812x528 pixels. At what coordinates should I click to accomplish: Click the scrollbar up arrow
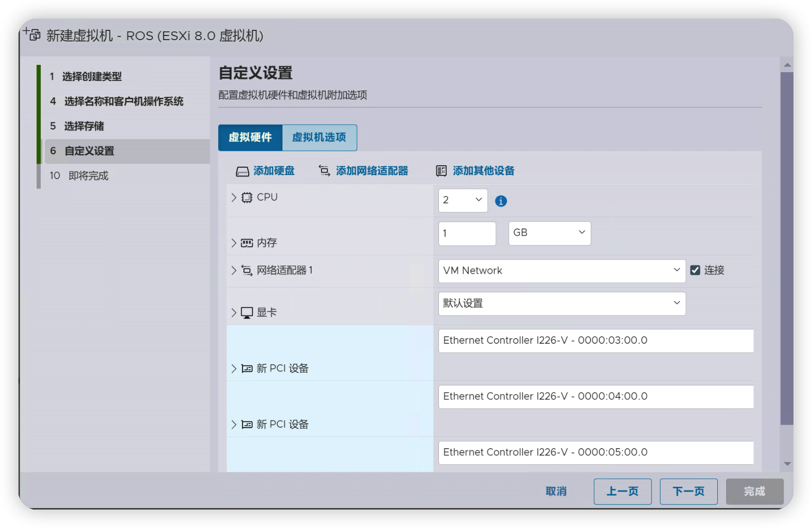point(787,65)
